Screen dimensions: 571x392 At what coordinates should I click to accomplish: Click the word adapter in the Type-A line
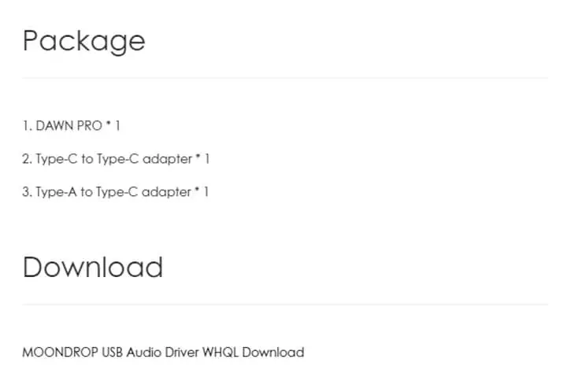point(166,192)
